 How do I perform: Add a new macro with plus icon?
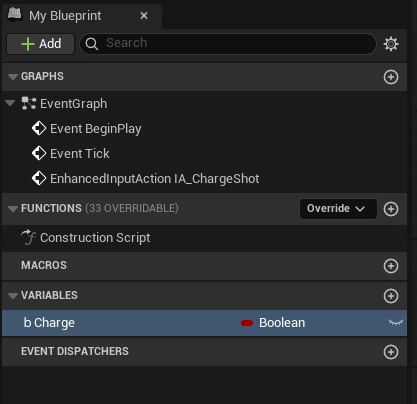391,266
